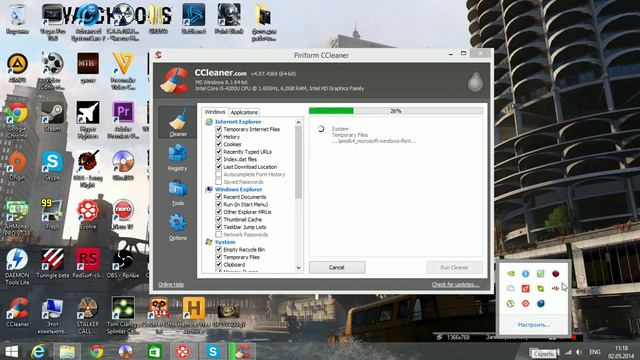
Task: Uncheck Thumbnail Cache
Action: pyautogui.click(x=219, y=219)
